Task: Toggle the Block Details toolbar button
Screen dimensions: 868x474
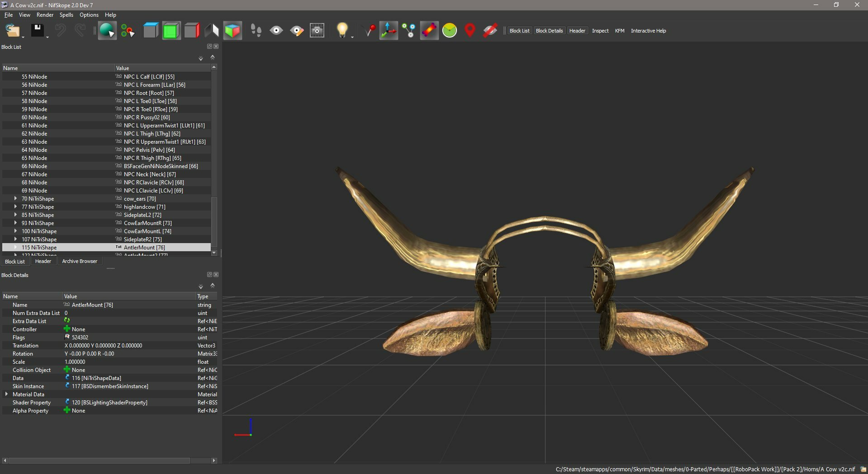Action: (549, 31)
